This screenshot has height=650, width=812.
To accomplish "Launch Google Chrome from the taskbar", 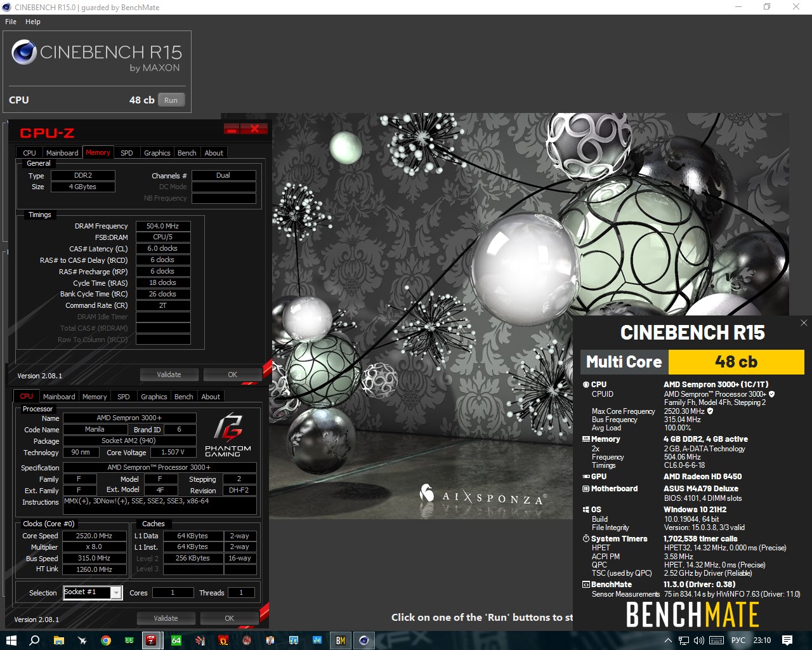I will tap(105, 640).
